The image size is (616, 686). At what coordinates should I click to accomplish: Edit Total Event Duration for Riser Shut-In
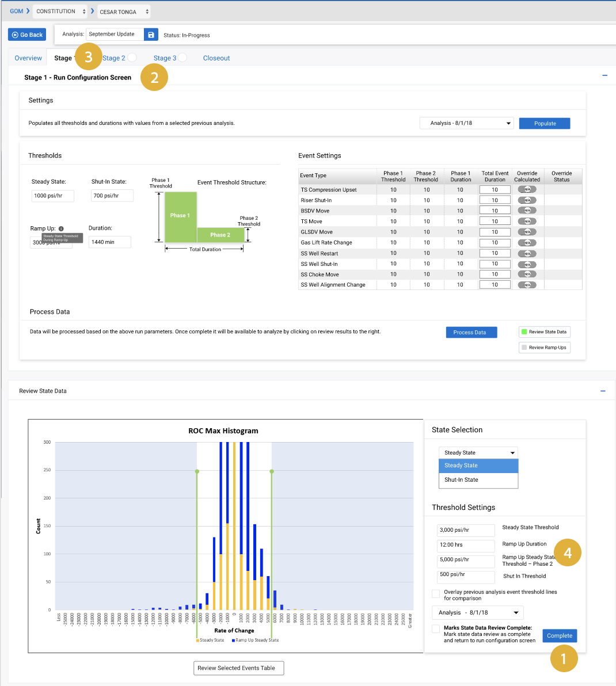[x=495, y=200]
